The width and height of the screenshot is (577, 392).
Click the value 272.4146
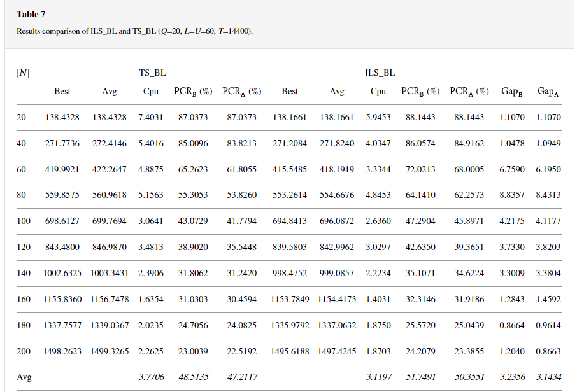click(110, 143)
